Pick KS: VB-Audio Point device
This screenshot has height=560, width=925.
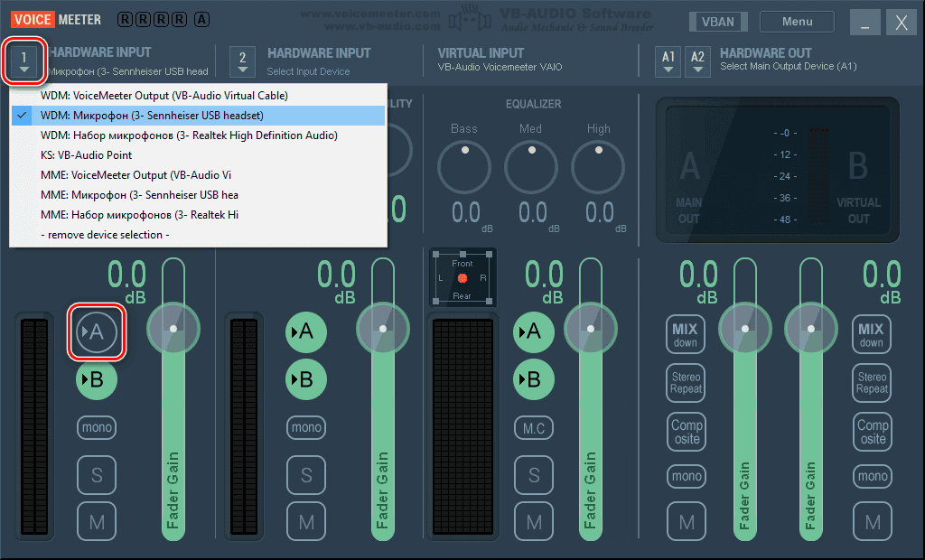[198, 155]
